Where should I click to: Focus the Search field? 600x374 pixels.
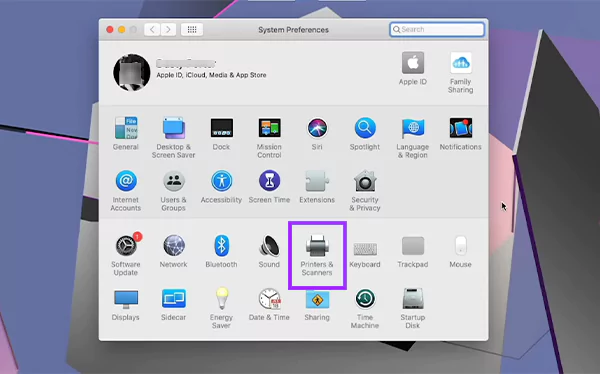437,29
